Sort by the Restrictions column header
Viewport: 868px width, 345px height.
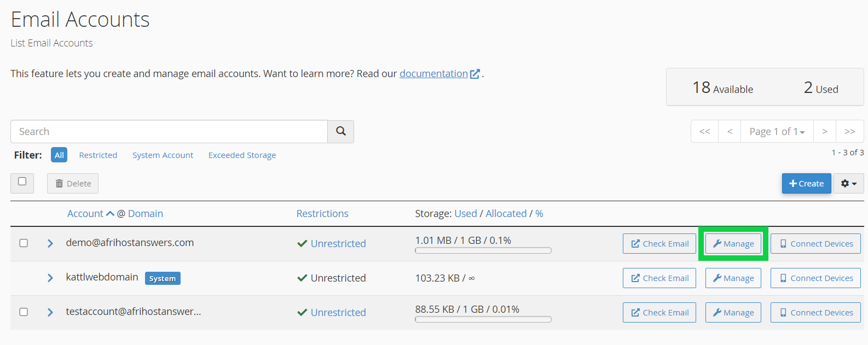322,214
